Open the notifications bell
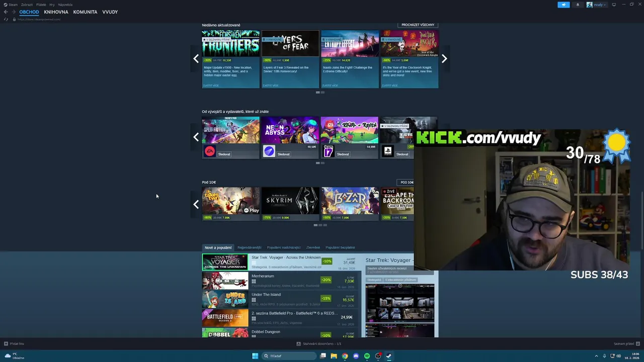Screen dimensions: 644x362 (x=578, y=5)
